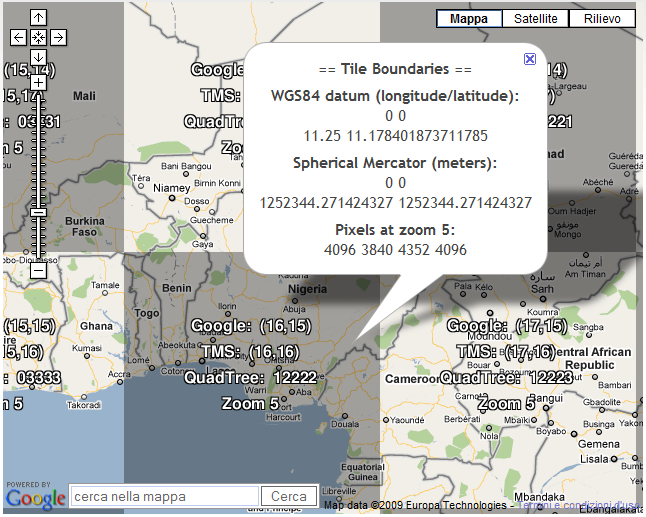This screenshot has width=646, height=517.
Task: Zoom in with the plus button
Action: pos(38,82)
